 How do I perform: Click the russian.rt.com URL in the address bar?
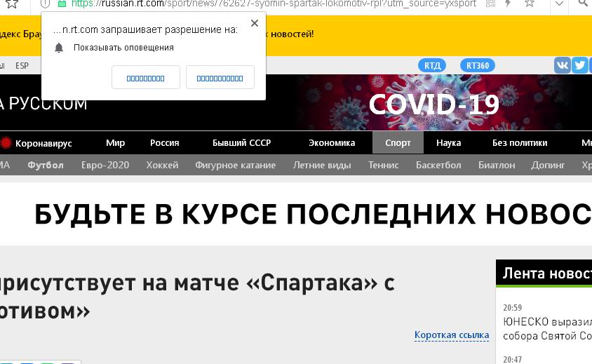(274, 4)
